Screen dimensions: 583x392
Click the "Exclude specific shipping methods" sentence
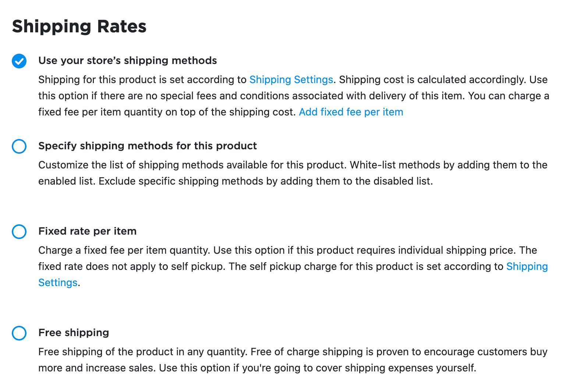pyautogui.click(x=265, y=181)
